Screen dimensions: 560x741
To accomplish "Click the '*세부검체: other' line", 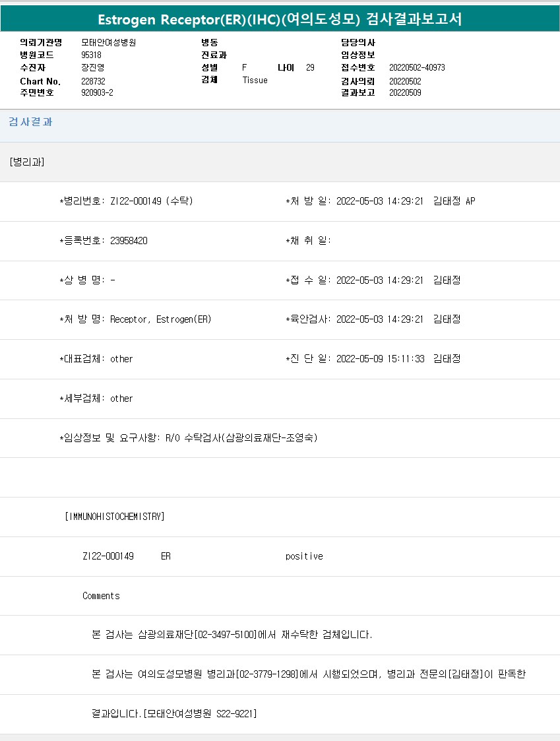I will click(x=96, y=399).
